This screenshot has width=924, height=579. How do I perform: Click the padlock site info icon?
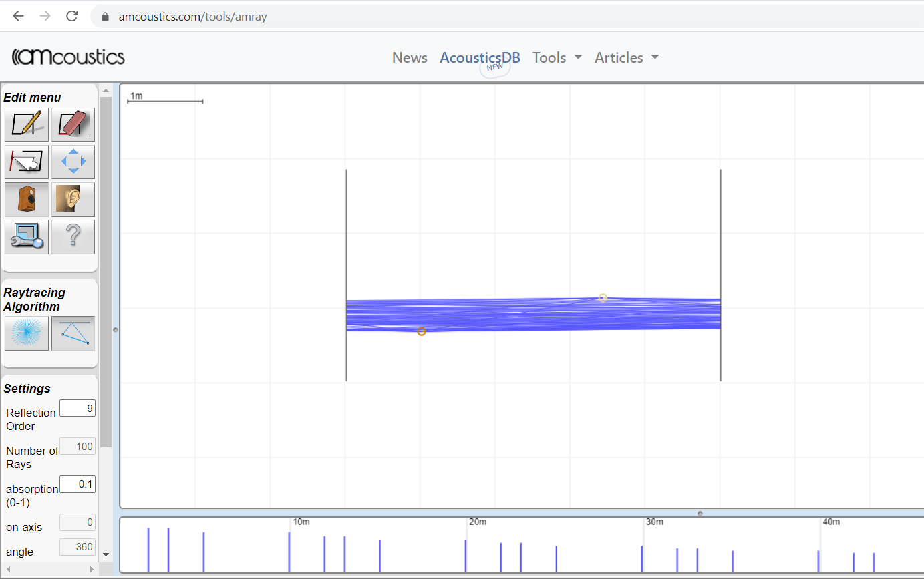[104, 17]
